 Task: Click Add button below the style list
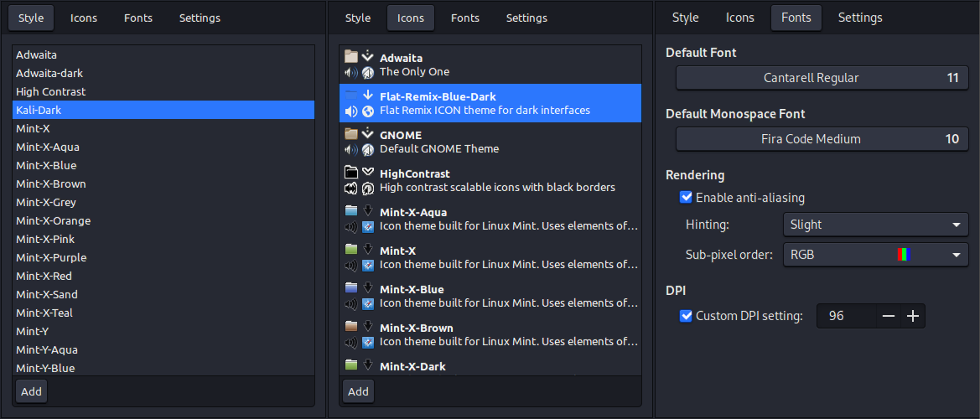click(x=31, y=391)
